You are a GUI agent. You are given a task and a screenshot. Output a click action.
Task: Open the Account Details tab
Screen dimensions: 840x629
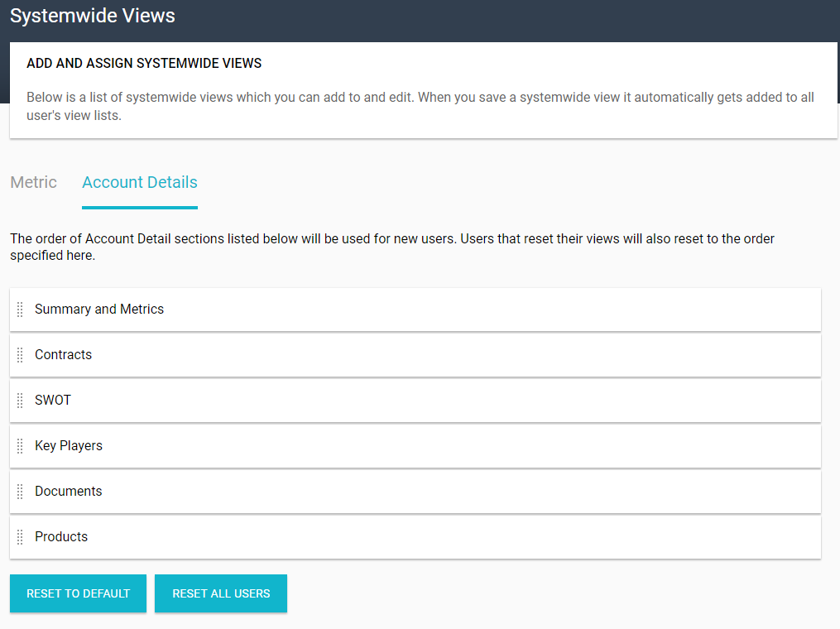pos(140,183)
